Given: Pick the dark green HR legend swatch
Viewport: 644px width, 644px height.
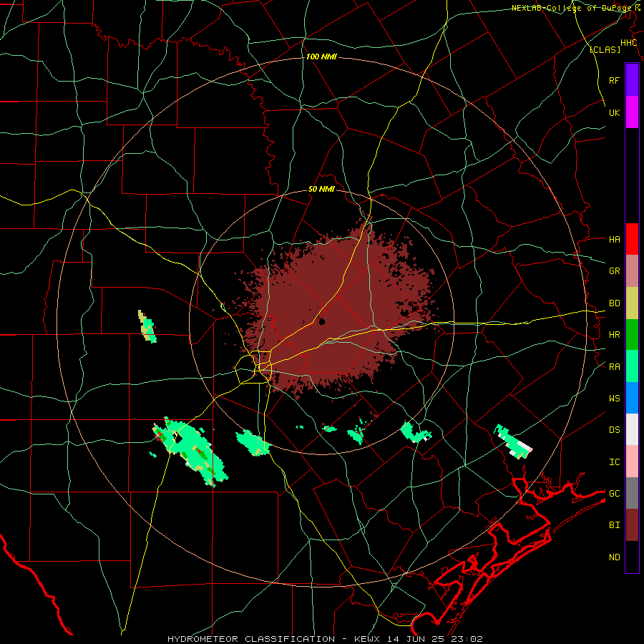Looking at the screenshot, I should point(632,334).
